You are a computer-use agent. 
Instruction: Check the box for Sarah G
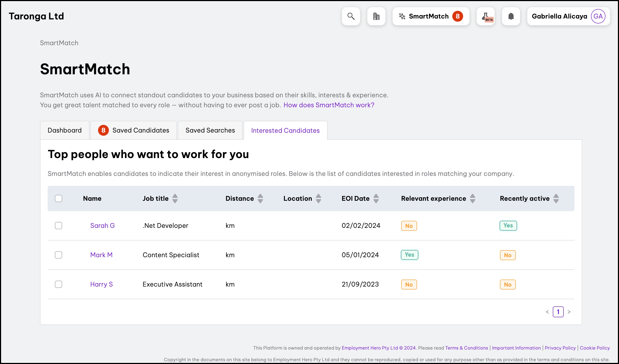tap(59, 225)
